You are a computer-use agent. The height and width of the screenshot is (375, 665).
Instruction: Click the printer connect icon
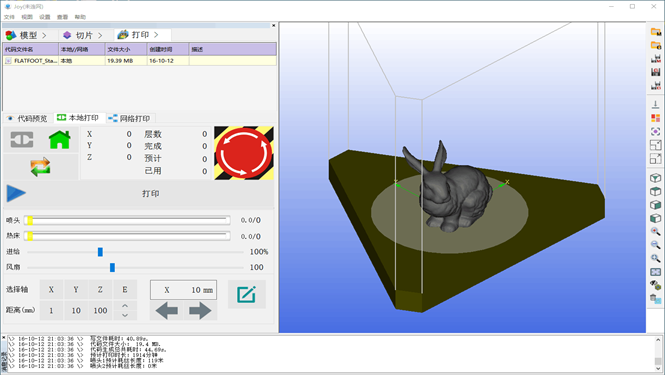(22, 140)
